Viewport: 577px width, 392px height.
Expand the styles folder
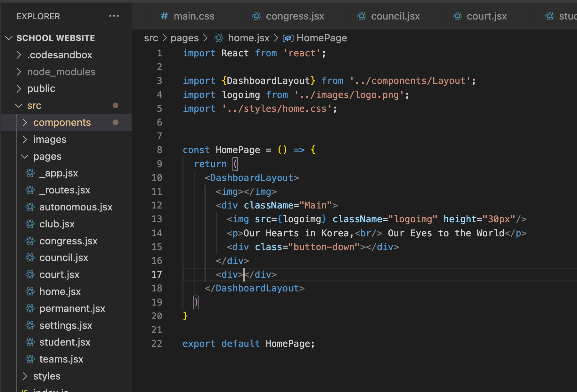tap(25, 376)
